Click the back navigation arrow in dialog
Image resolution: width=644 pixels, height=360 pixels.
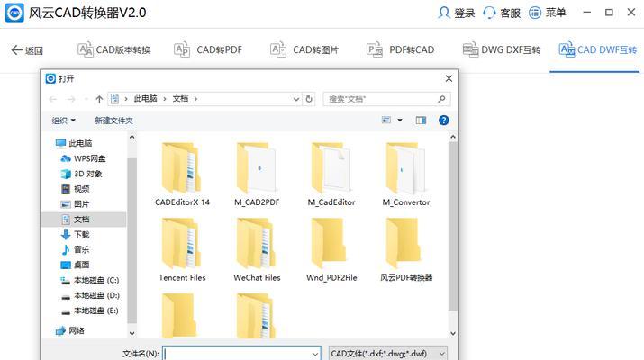click(52, 99)
